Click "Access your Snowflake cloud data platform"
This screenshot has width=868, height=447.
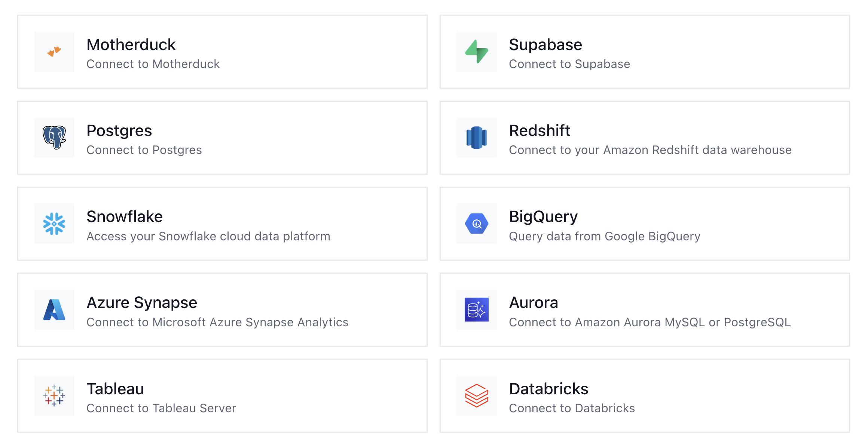208,236
